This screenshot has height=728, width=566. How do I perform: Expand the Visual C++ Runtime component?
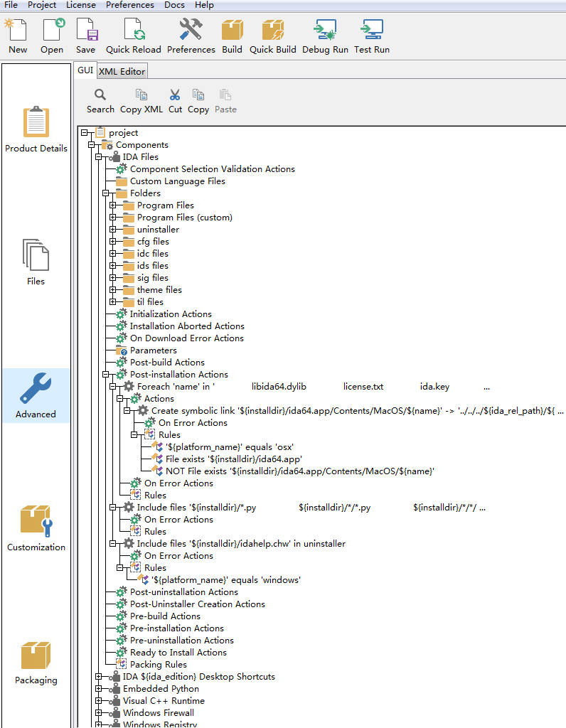tap(98, 700)
